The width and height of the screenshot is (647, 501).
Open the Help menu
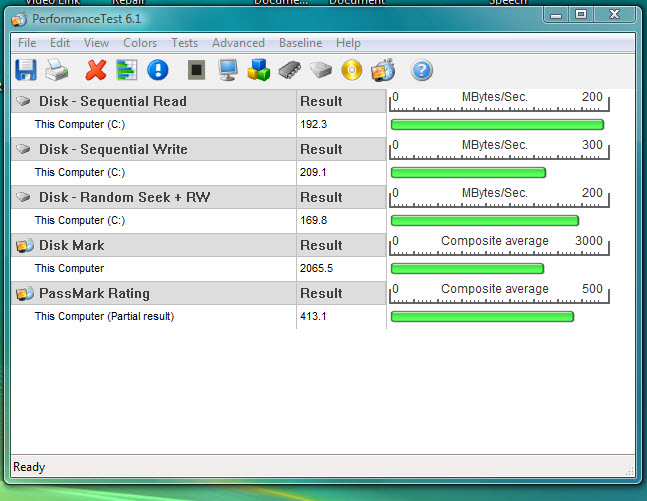348,43
